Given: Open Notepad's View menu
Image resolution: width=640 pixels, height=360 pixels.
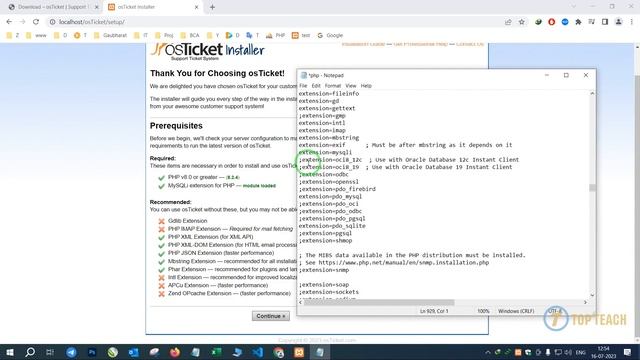Looking at the screenshot, I should coord(351,86).
